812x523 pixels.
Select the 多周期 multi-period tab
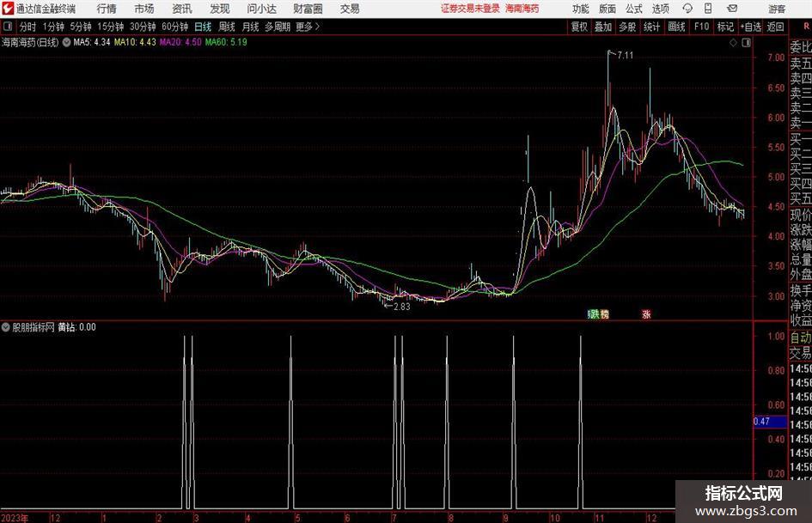tap(278, 27)
